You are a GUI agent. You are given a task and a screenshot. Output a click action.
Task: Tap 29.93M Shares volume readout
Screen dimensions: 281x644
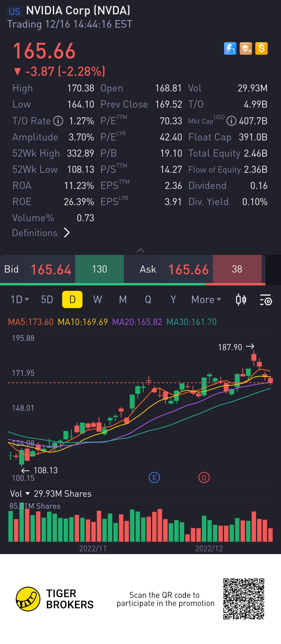(63, 494)
